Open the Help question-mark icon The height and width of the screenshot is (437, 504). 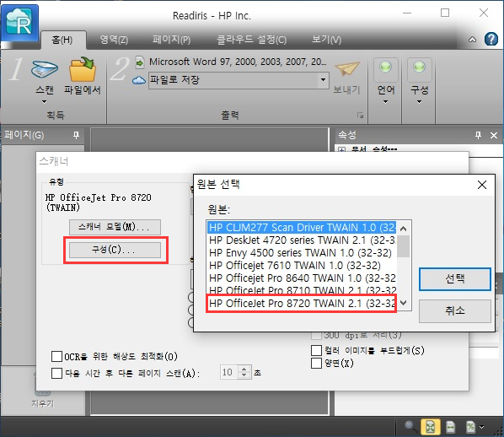(491, 39)
